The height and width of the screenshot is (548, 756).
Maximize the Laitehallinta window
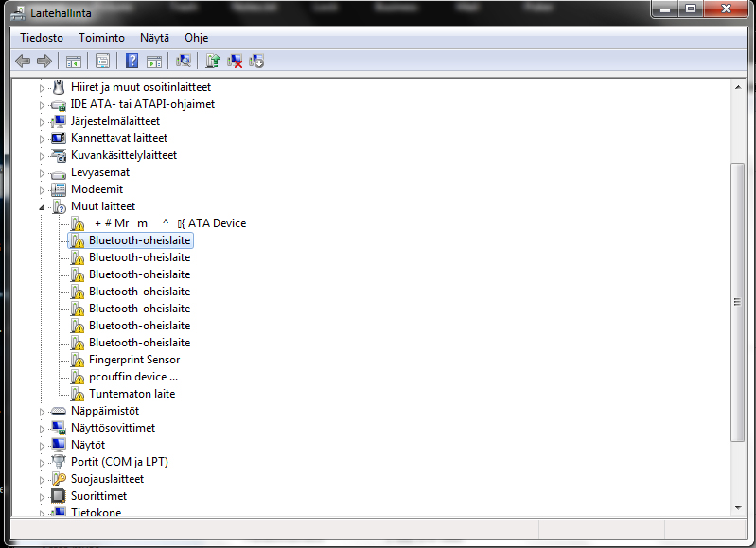click(x=691, y=9)
